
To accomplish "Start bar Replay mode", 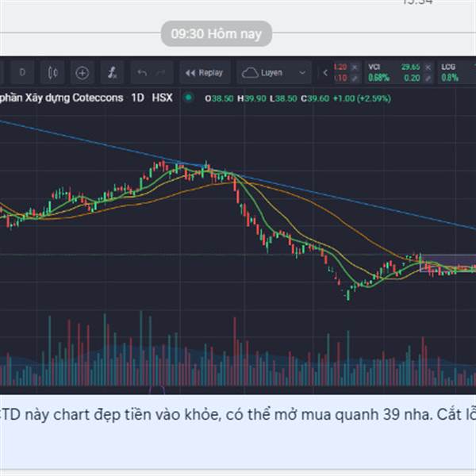I will 205,73.
